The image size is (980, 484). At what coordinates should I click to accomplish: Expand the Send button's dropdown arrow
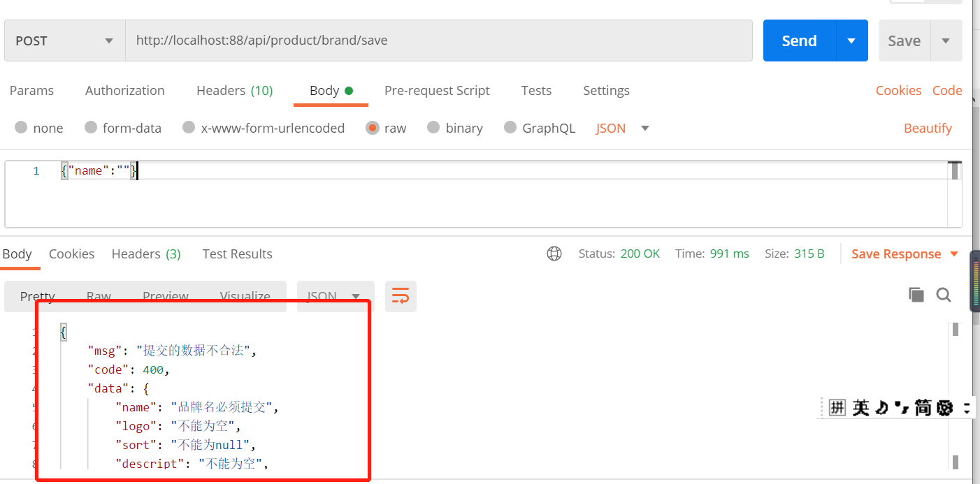851,41
